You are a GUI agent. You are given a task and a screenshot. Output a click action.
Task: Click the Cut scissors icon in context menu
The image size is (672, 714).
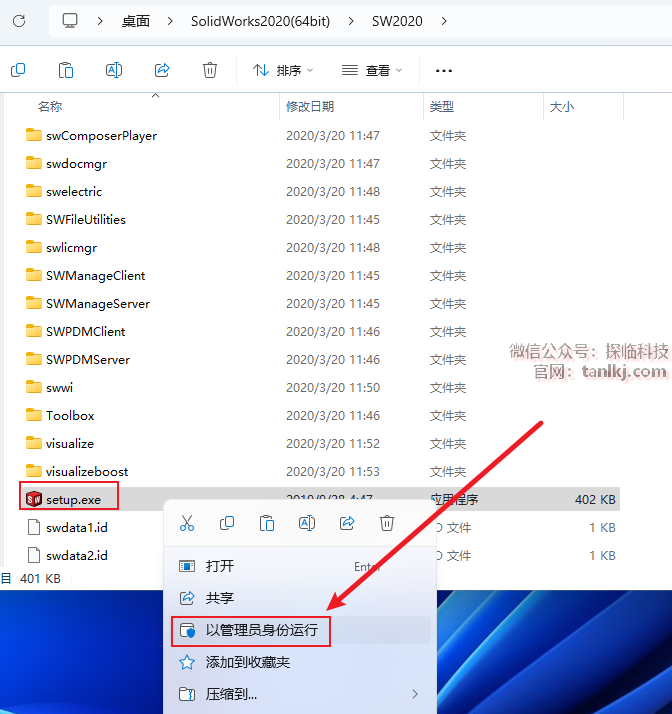pyautogui.click(x=187, y=523)
